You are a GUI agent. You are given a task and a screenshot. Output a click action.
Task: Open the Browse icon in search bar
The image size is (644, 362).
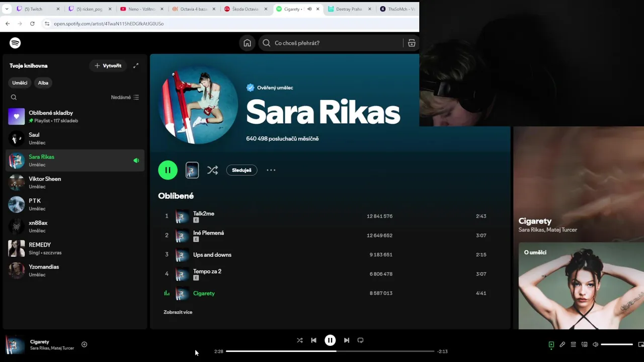click(412, 43)
